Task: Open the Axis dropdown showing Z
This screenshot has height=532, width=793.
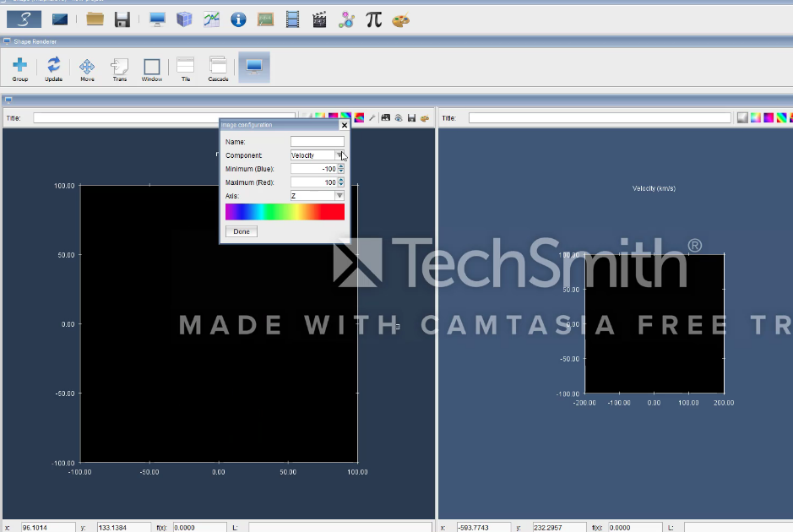Action: (x=317, y=196)
